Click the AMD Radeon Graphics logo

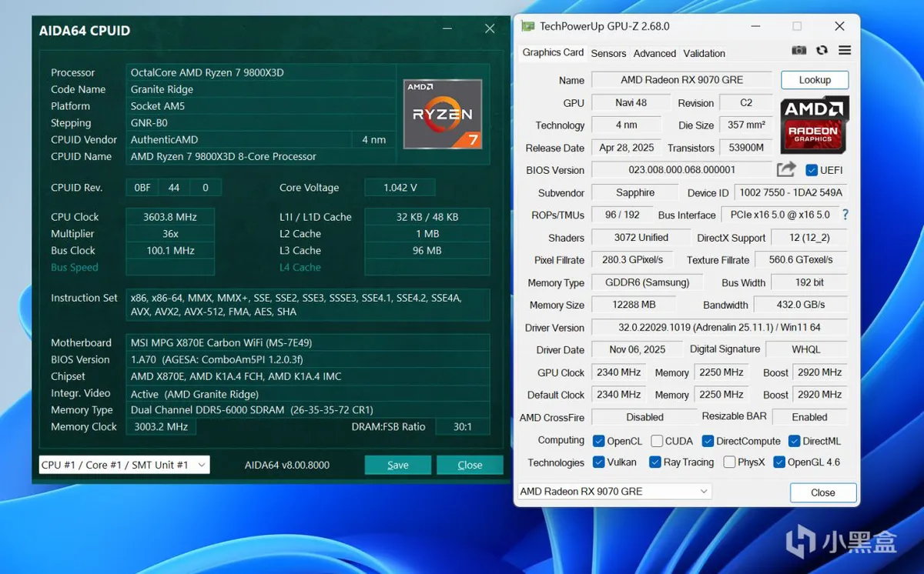(815, 124)
